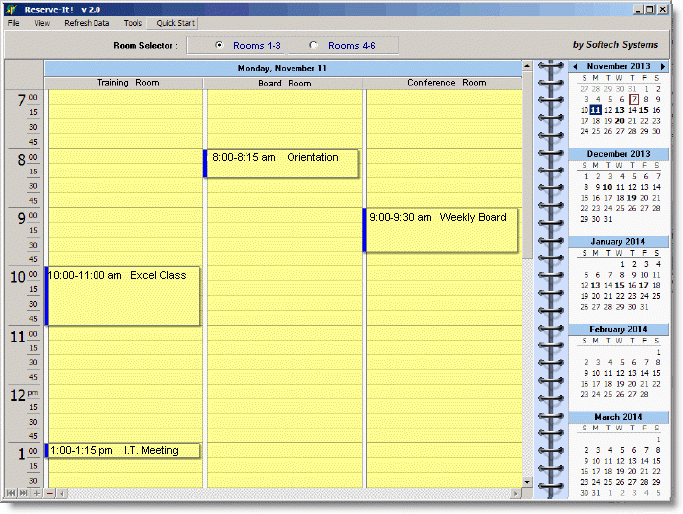Click the Board Room column header
683x514 pixels.
coord(283,83)
